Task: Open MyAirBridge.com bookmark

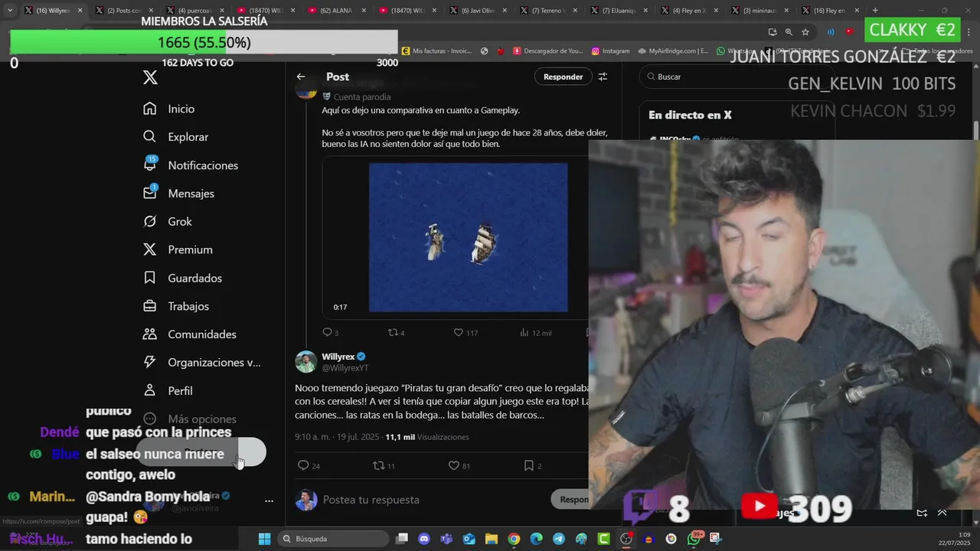Action: coord(673,51)
